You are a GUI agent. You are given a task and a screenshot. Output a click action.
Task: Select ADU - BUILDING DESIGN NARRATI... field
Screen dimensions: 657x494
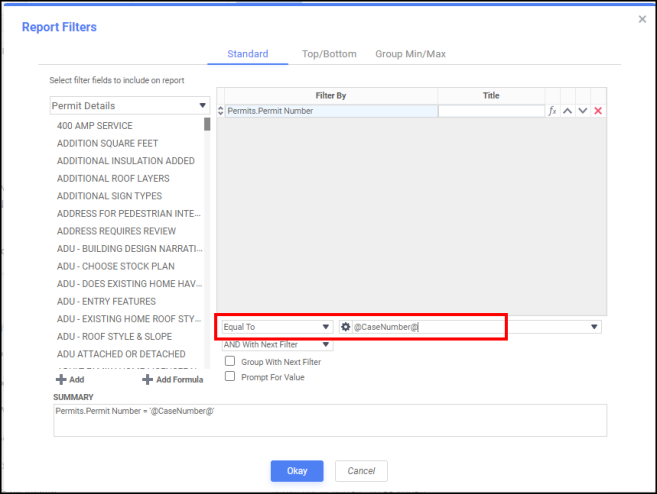point(129,249)
